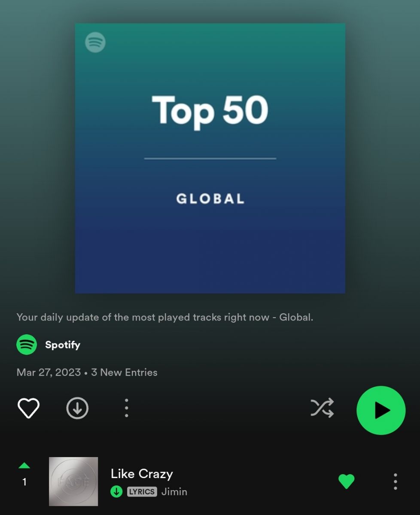Download the playlist with the circled arrow icon
Image resolution: width=420 pixels, height=515 pixels.
coord(77,408)
